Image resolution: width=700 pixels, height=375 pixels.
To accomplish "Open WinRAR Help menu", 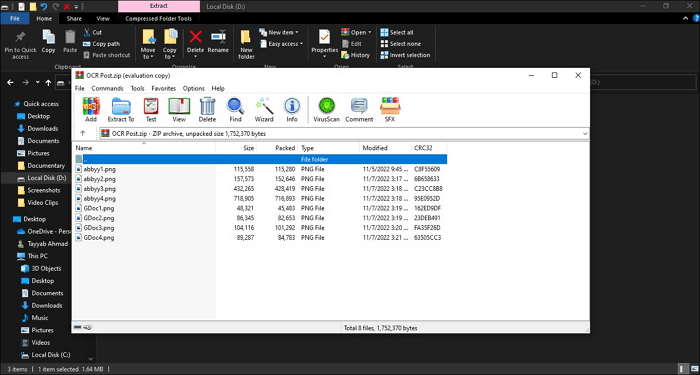I will (218, 88).
